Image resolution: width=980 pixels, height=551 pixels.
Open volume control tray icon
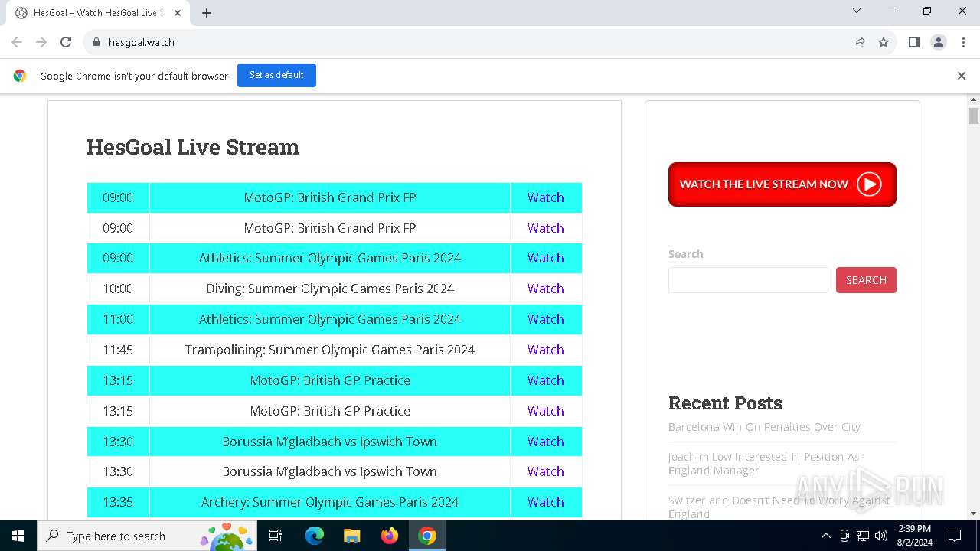coord(881,536)
